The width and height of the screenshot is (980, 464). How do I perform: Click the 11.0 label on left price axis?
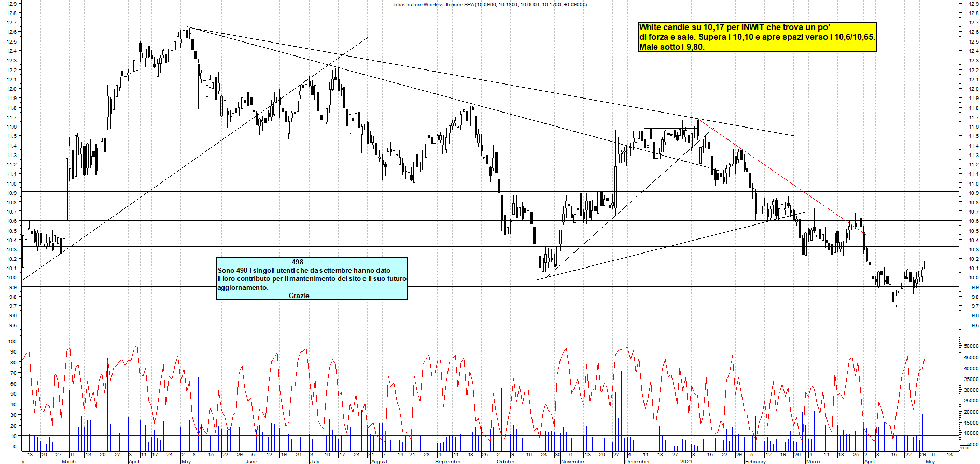pos(12,184)
